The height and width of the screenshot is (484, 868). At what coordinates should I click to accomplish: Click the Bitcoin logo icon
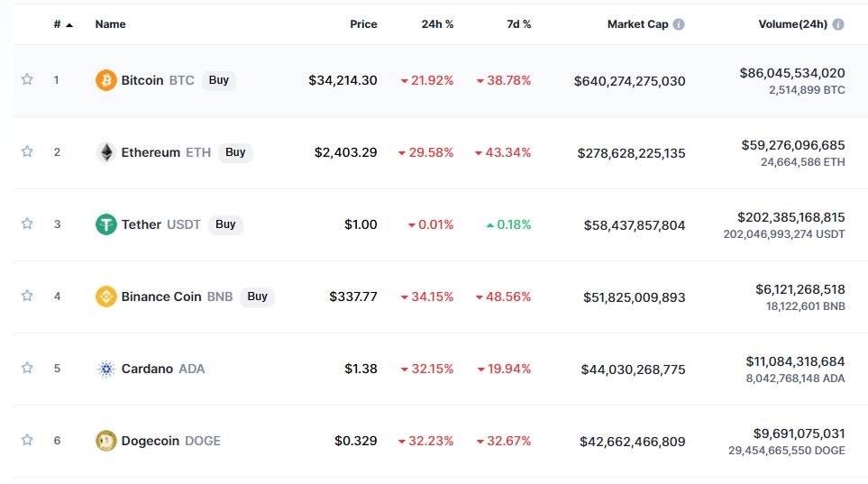(x=106, y=80)
